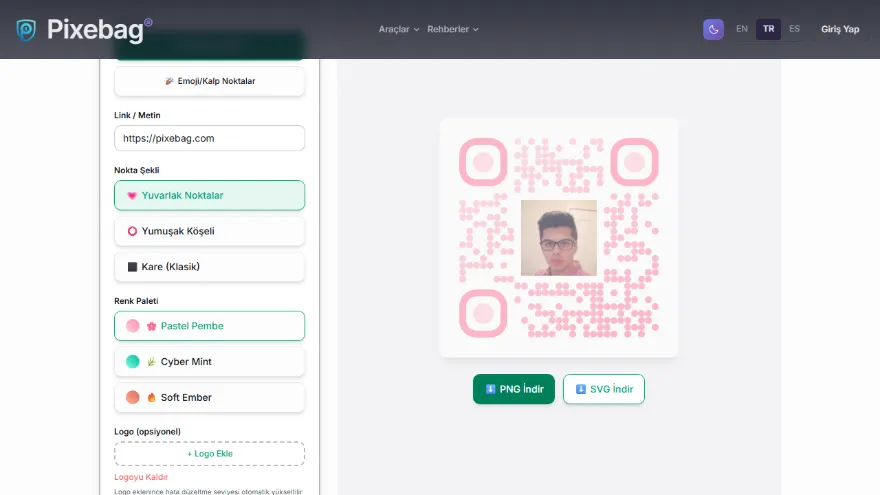Click the portrait logo inside QR code
Screen dimensions: 880x495
tap(558, 238)
